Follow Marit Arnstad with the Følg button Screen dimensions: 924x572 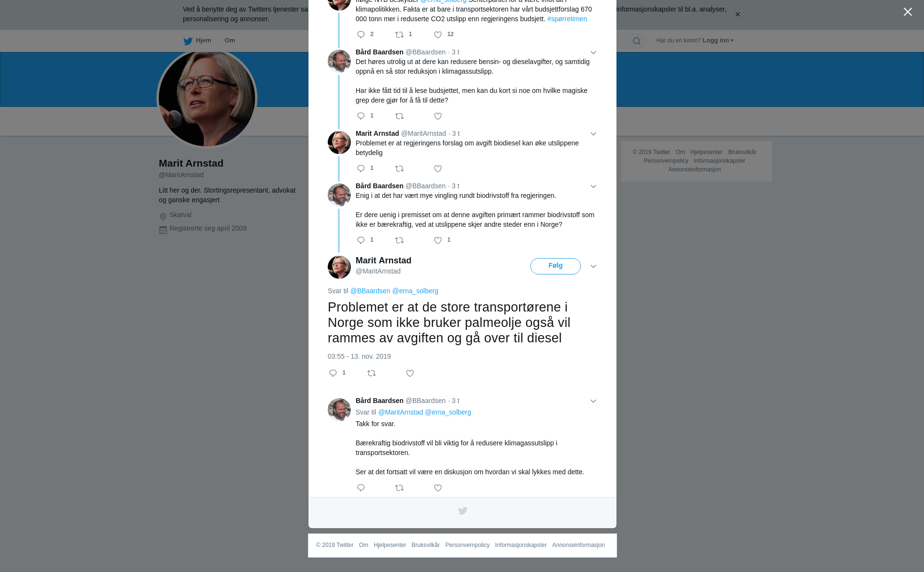[555, 266]
